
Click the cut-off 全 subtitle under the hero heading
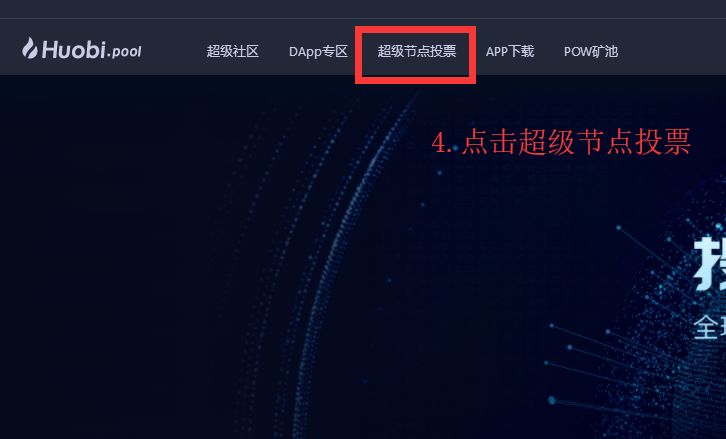click(710, 327)
